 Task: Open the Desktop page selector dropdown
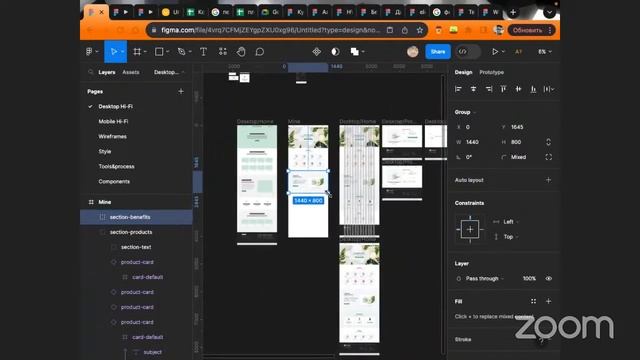click(x=169, y=72)
